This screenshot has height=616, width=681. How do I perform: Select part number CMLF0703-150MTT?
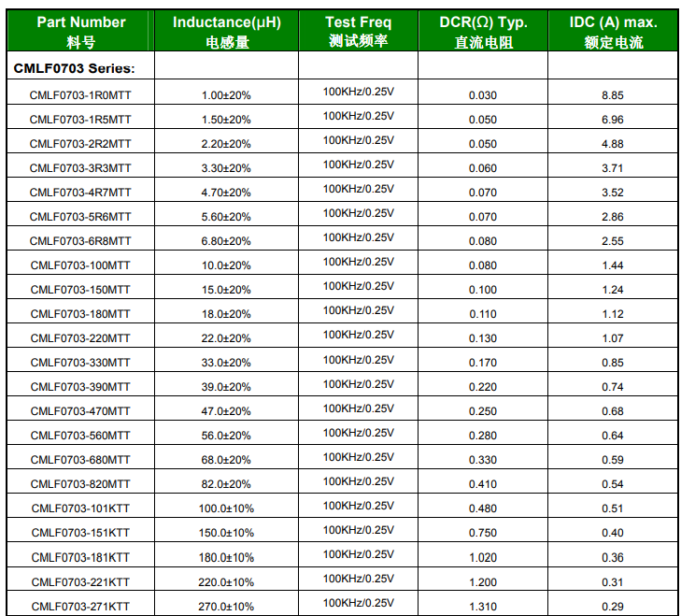tap(80, 290)
